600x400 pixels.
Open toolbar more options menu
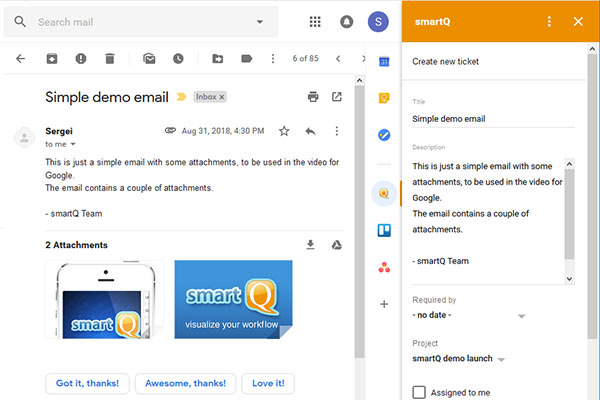[x=273, y=59]
